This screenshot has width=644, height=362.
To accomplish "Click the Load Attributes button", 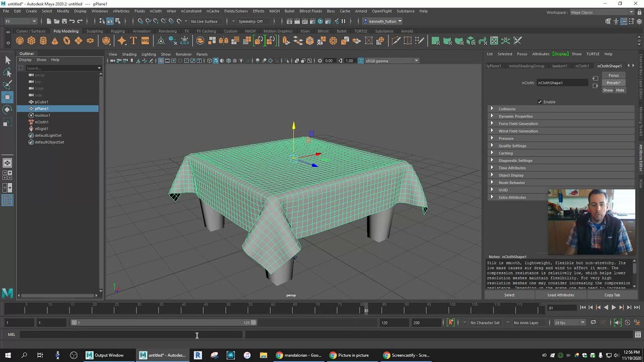I will pyautogui.click(x=560, y=295).
